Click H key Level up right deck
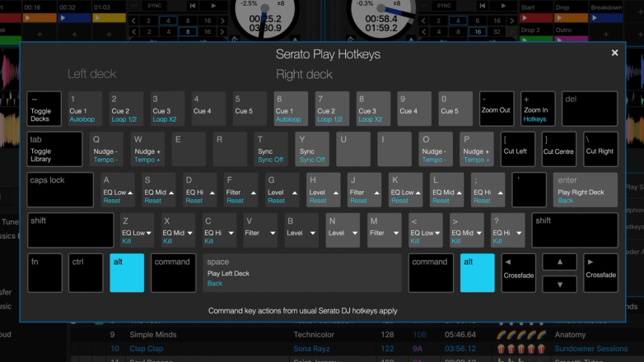The width and height of the screenshot is (644, 362). click(x=323, y=189)
